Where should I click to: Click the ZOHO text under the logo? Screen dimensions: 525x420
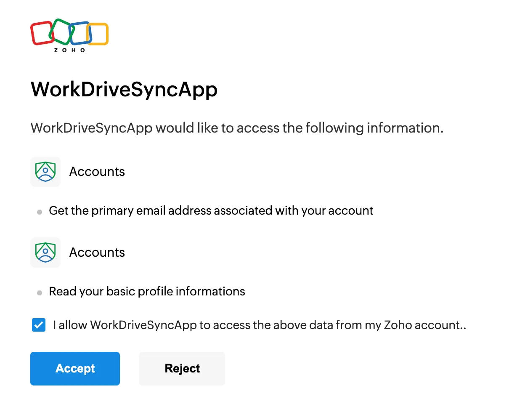coord(69,50)
